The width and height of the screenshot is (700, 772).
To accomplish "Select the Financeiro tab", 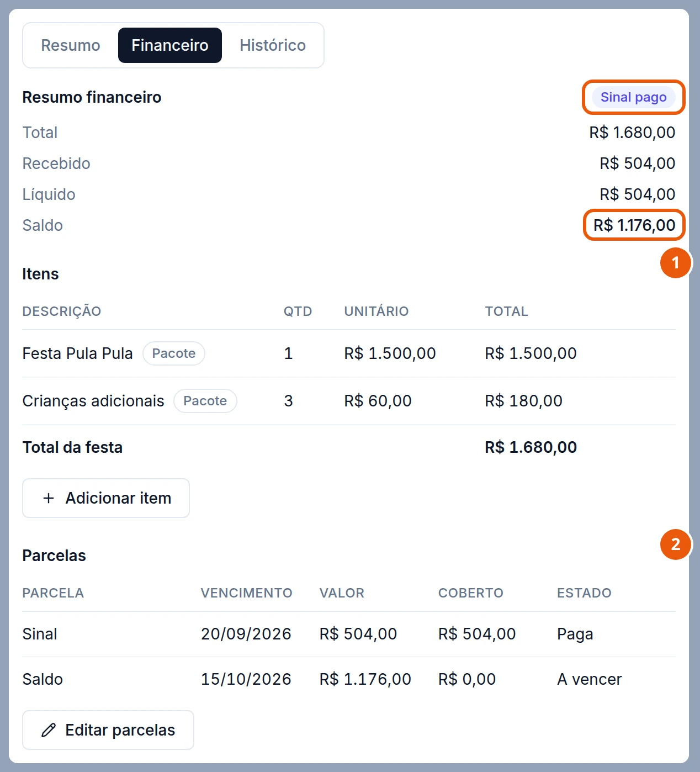I will [170, 45].
